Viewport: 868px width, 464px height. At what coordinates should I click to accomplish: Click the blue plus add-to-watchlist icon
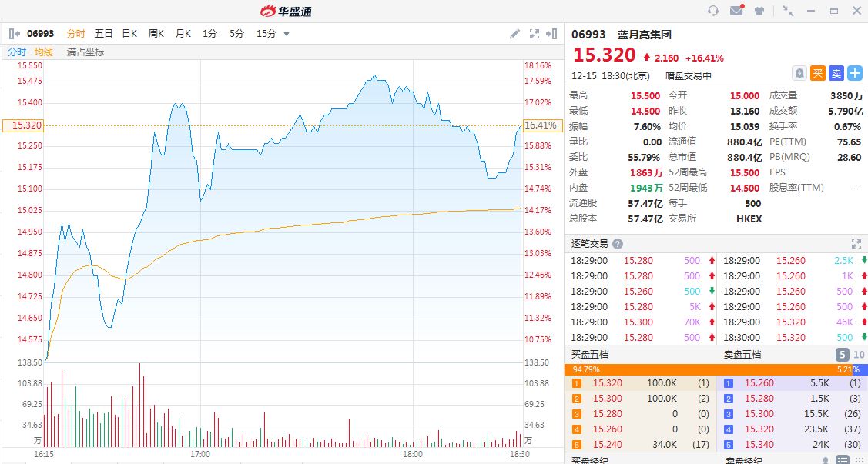pos(855,73)
